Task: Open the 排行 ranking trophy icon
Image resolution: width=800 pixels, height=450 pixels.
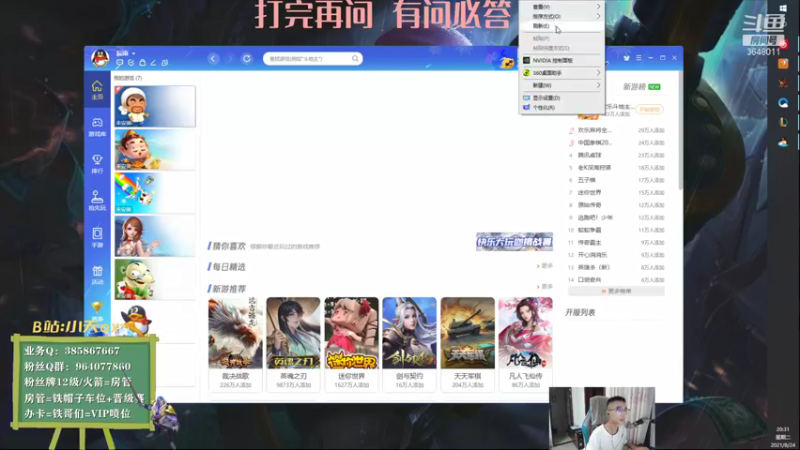Action: click(97, 164)
